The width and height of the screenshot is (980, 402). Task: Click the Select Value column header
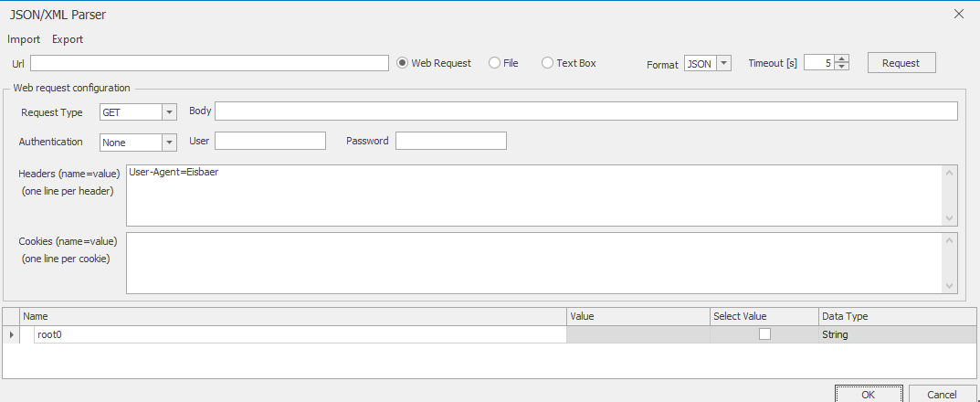point(764,316)
